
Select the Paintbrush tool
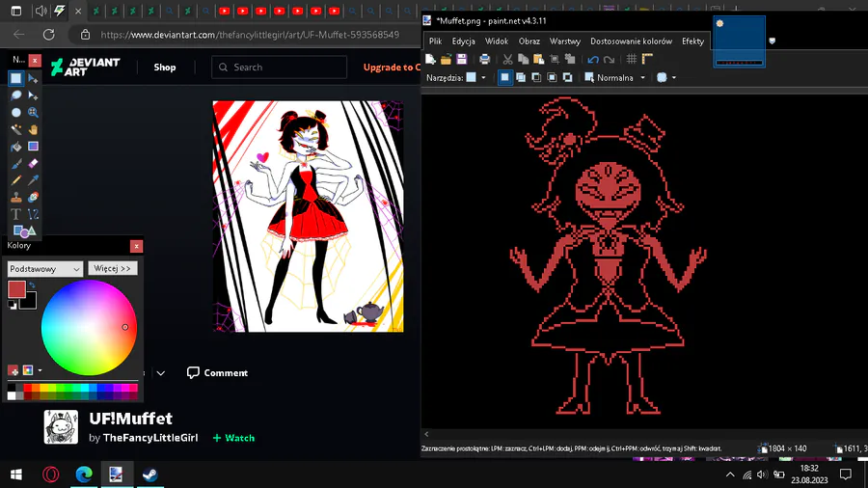[16, 164]
